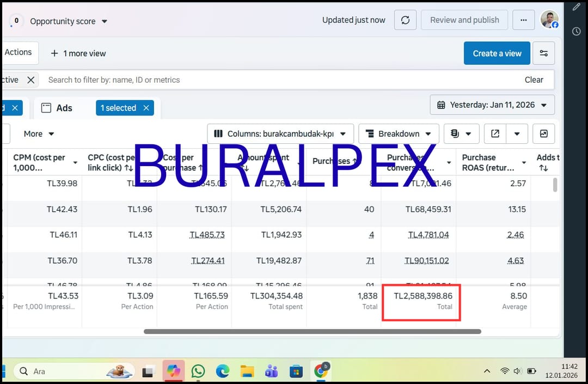The image size is (588, 384).
Task: Click Review and publish button
Action: [x=464, y=20]
